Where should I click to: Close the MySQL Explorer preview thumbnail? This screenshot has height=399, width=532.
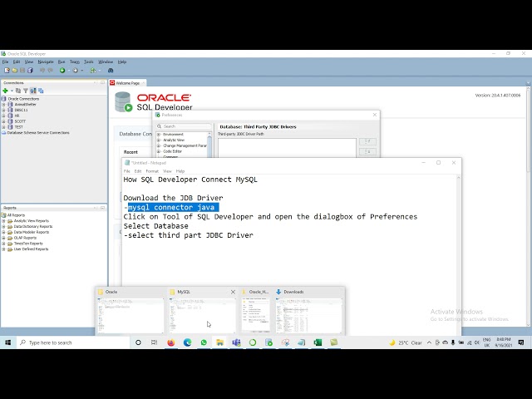point(233,292)
